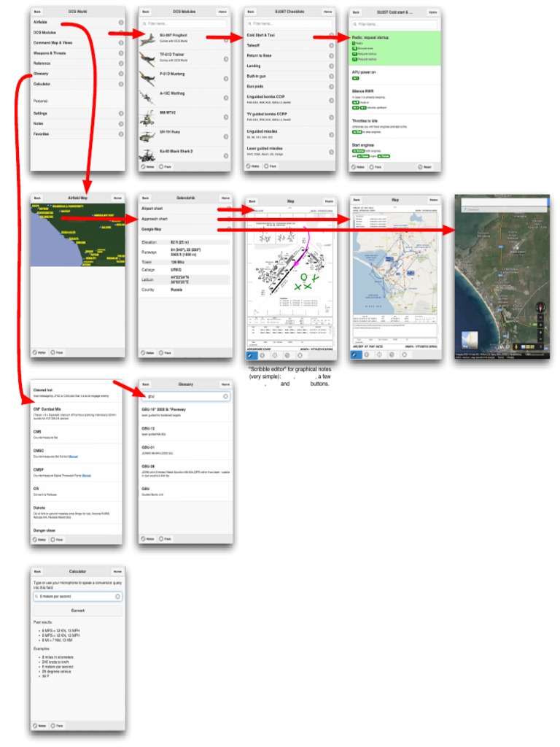Select pencil scribble tool on airport chart Map

250,355
